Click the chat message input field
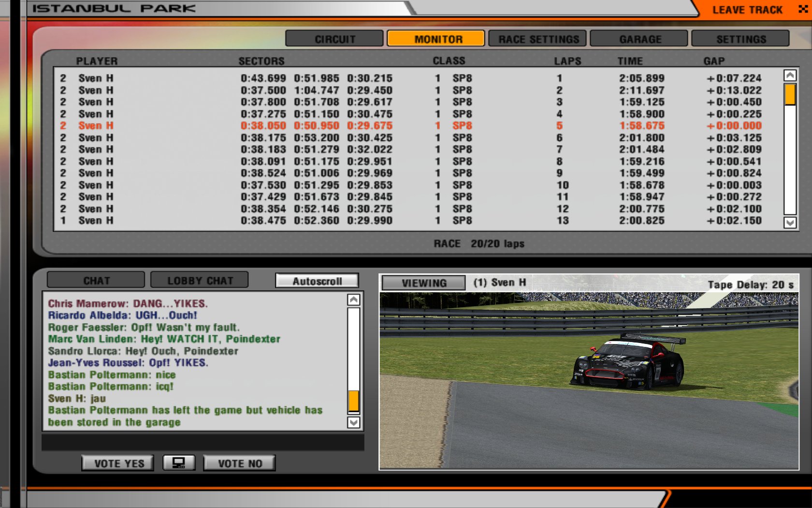812x508 pixels. [x=203, y=443]
